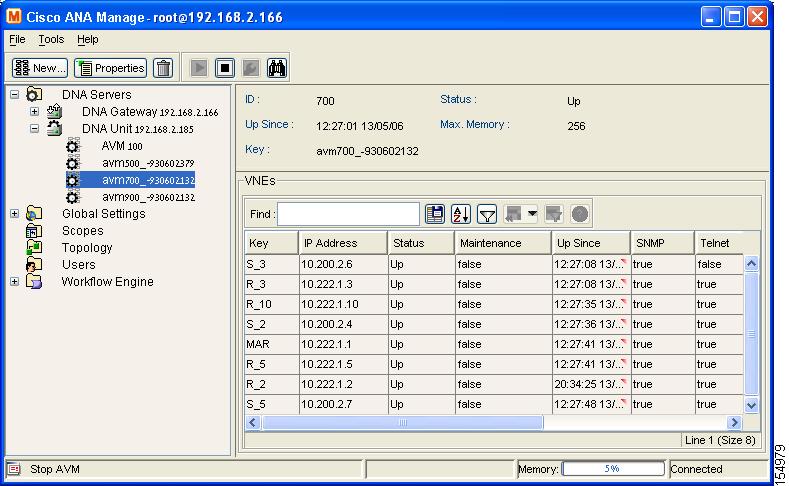Select DNA Servers in the tree

(x=97, y=95)
